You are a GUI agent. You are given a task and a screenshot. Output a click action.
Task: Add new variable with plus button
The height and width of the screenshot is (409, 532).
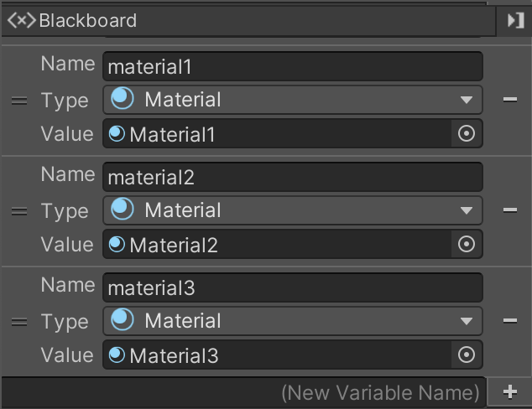point(510,391)
